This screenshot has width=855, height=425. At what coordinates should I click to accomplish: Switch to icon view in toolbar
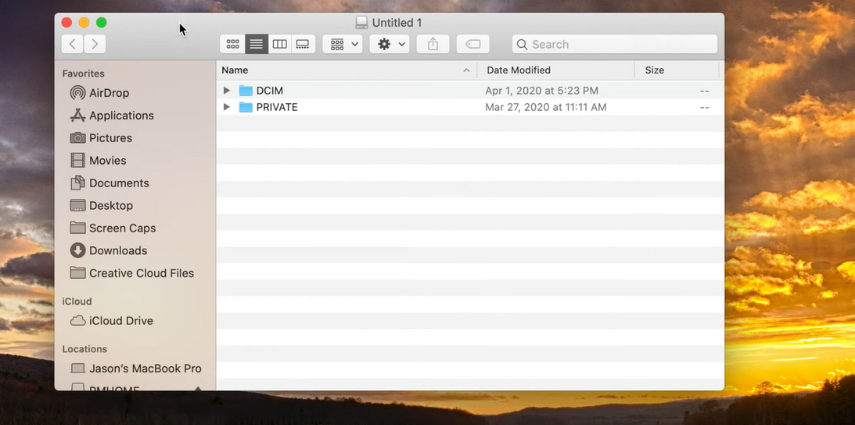pyautogui.click(x=232, y=44)
